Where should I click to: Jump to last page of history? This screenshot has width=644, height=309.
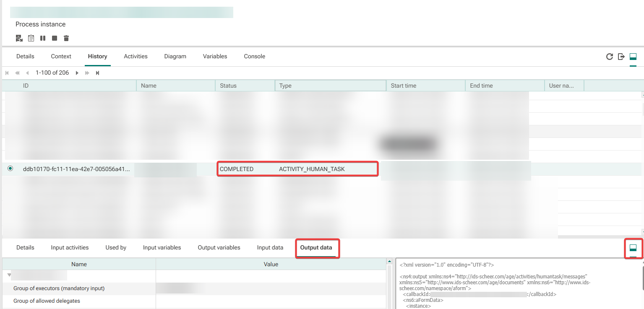tap(97, 73)
